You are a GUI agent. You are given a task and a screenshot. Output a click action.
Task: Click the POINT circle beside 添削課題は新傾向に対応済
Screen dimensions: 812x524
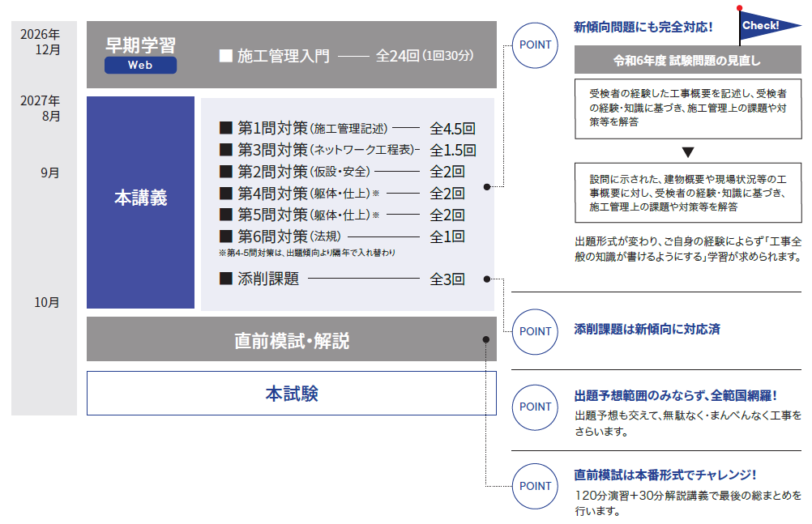pos(535,331)
